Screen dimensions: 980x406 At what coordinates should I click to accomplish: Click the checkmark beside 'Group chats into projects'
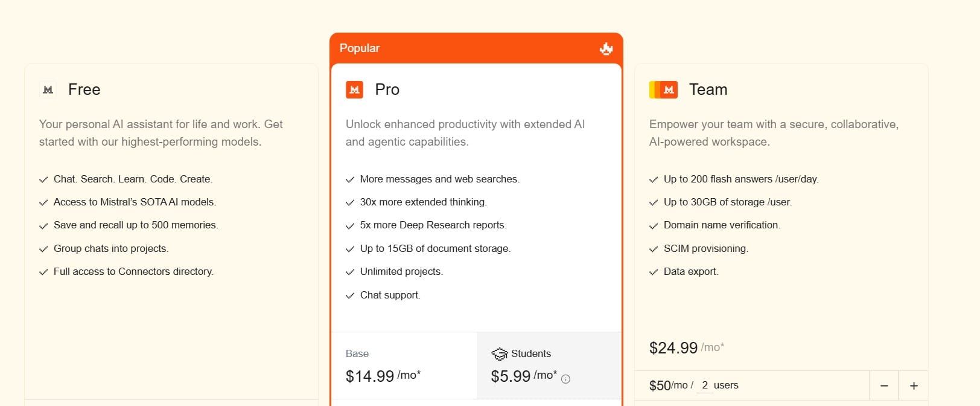point(43,249)
